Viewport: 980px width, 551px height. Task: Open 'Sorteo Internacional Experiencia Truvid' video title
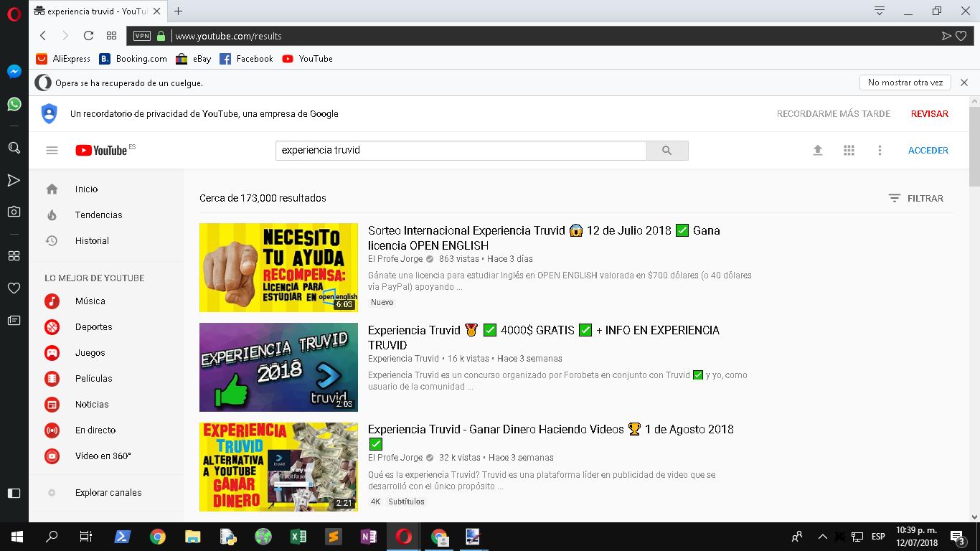[544, 238]
